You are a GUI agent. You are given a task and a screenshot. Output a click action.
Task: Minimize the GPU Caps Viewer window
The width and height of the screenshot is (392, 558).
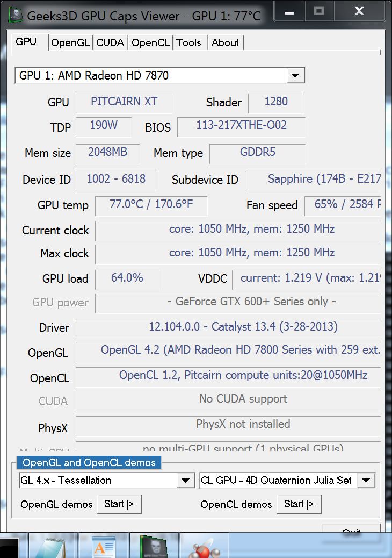[289, 12]
